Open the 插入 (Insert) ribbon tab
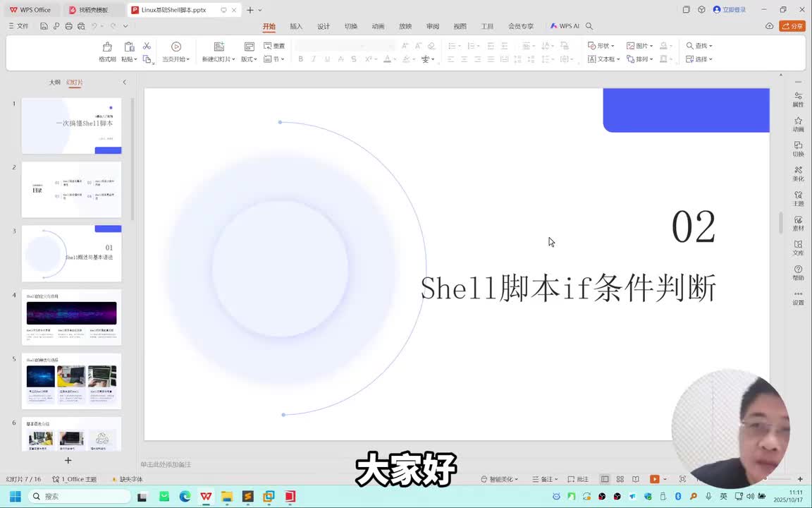 [296, 26]
